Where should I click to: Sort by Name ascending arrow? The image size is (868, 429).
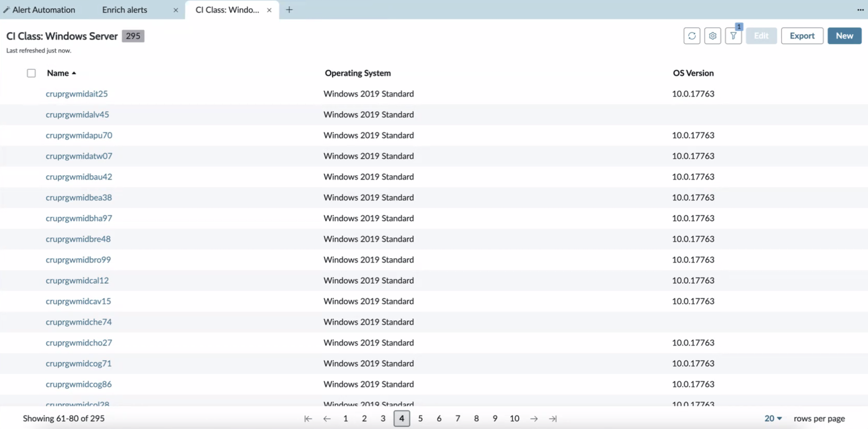coord(74,73)
